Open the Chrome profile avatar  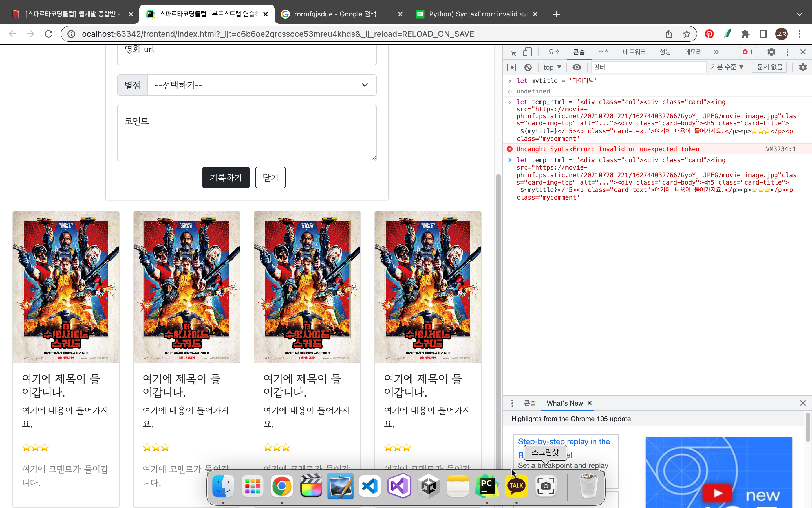click(x=782, y=34)
